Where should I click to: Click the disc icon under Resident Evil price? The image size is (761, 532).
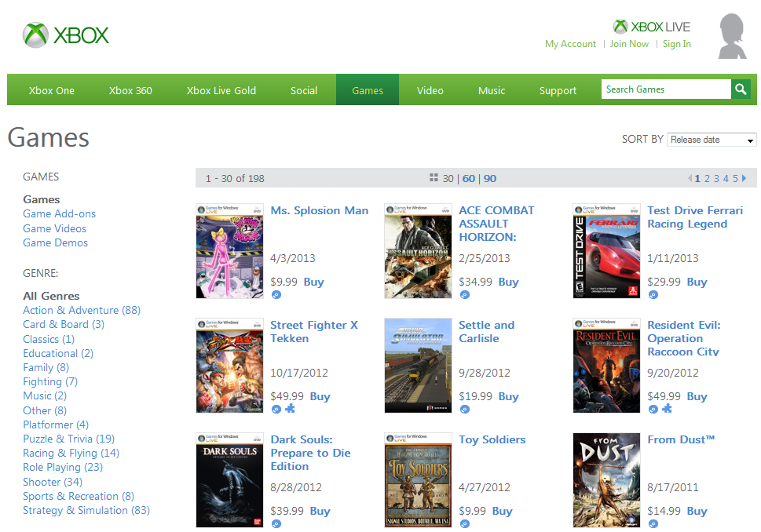653,410
